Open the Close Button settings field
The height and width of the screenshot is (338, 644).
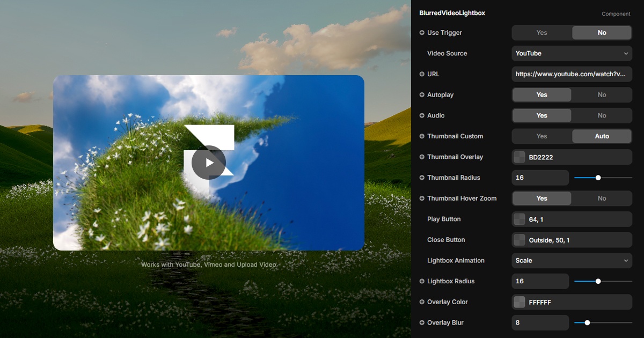point(572,240)
